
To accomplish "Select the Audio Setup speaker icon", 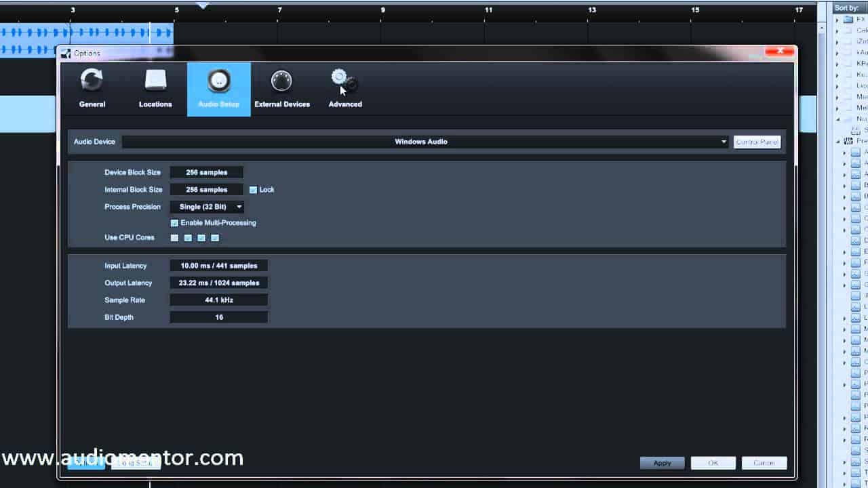I will tap(218, 81).
